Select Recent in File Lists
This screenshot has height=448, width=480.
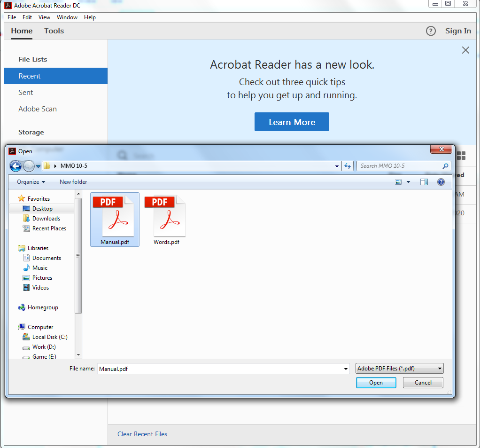(56, 76)
